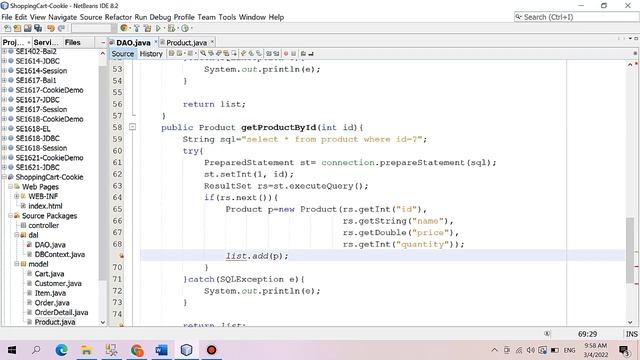Screen dimensions: 640x360
Task: Click the New Project toolbar icon
Action: (17, 28)
